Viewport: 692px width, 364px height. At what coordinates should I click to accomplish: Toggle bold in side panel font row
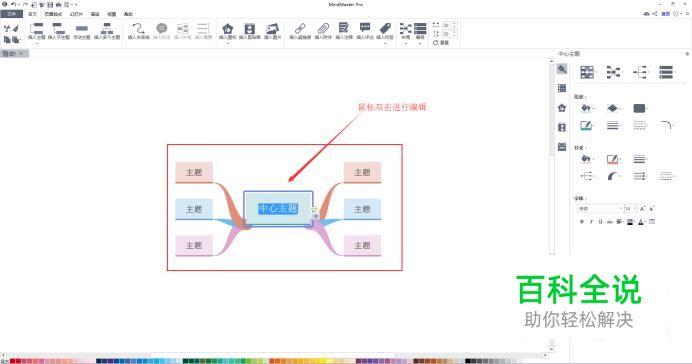(x=582, y=221)
